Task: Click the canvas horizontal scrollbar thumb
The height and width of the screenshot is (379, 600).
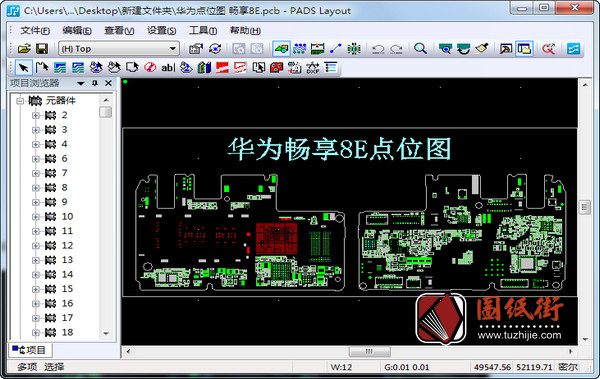Action: (x=369, y=351)
